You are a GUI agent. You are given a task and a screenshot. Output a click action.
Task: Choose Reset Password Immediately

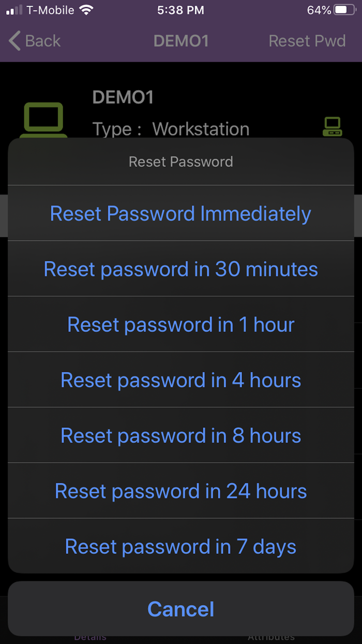pyautogui.click(x=180, y=213)
